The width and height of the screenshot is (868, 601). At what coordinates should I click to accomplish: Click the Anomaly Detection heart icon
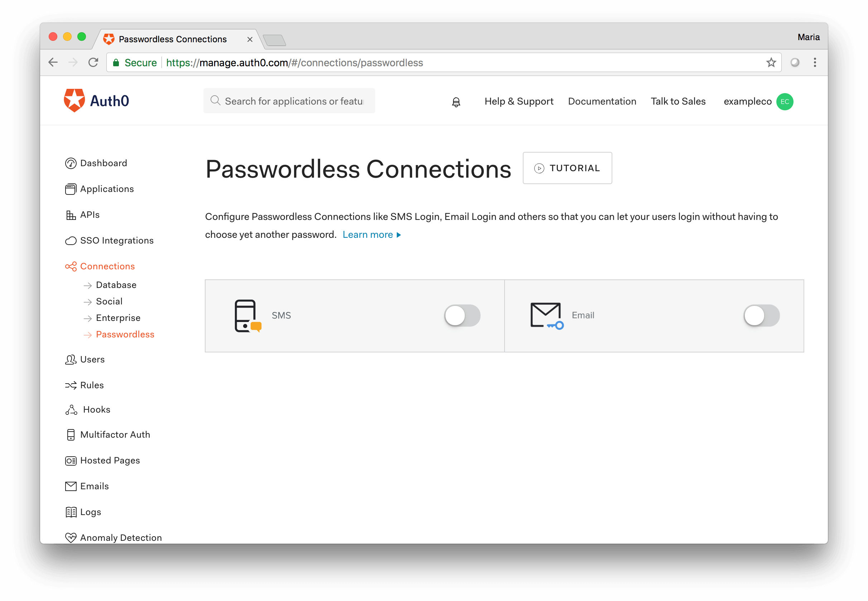pos(71,538)
